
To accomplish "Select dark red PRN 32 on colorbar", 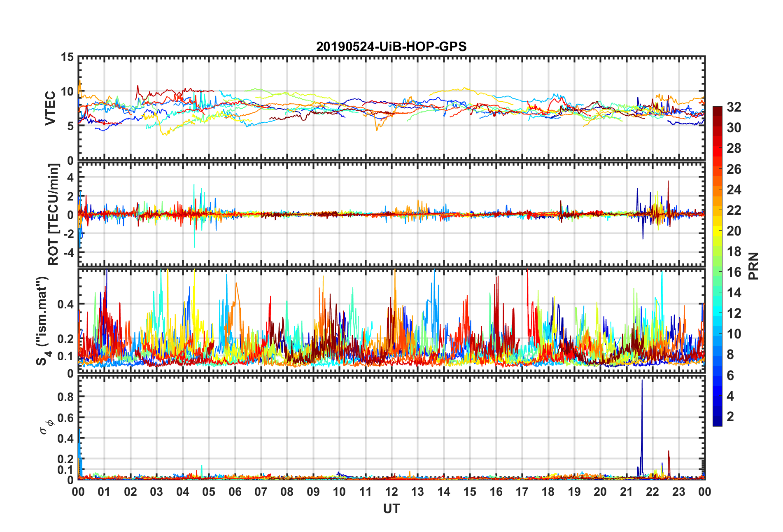I will click(717, 110).
